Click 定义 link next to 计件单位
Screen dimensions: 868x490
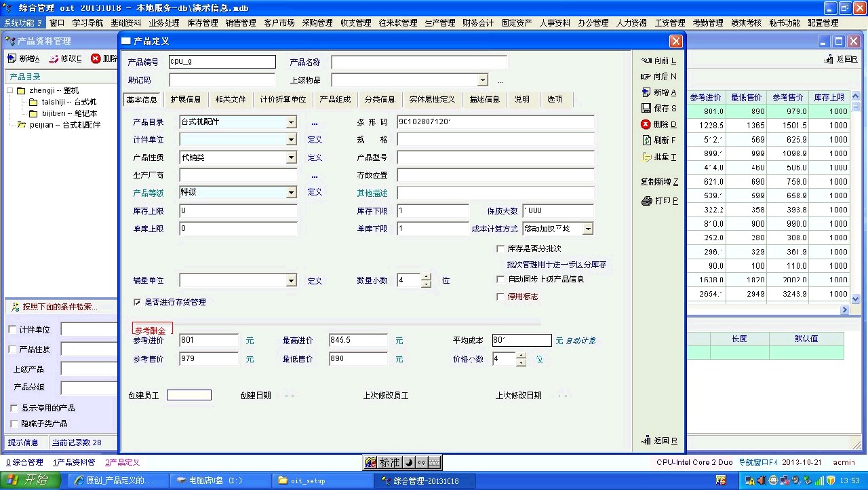315,139
